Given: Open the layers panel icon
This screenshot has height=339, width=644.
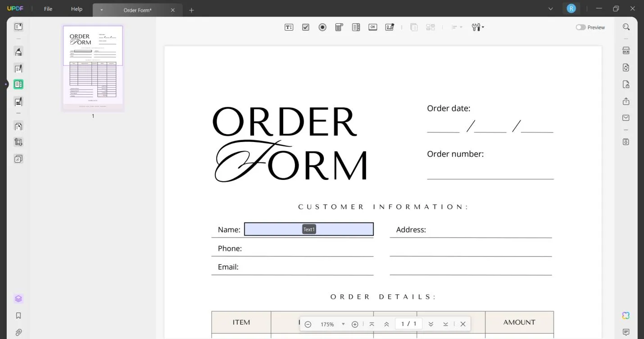Looking at the screenshot, I should click(18, 299).
